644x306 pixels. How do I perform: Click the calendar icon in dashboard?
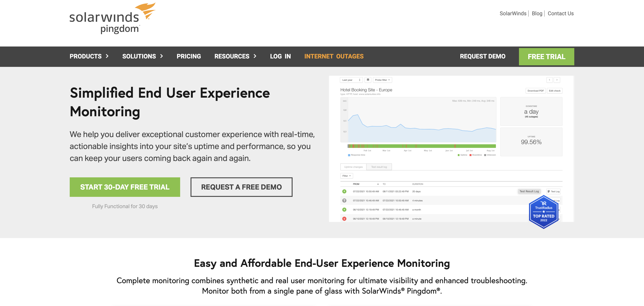[x=368, y=80]
